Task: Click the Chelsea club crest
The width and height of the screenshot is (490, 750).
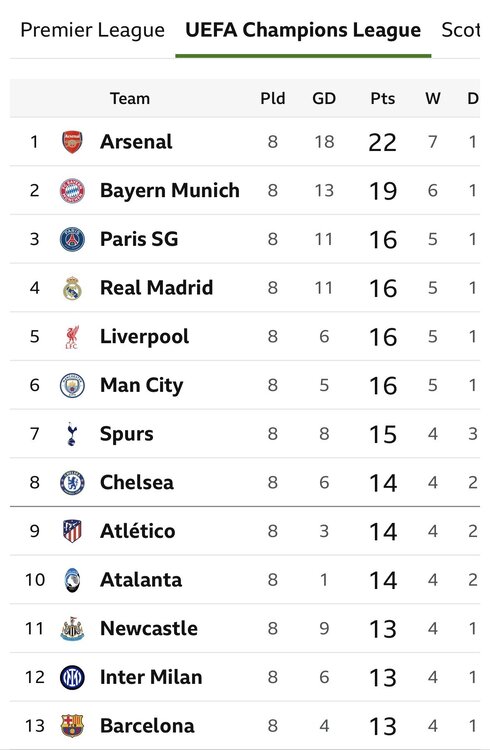Action: (x=72, y=483)
